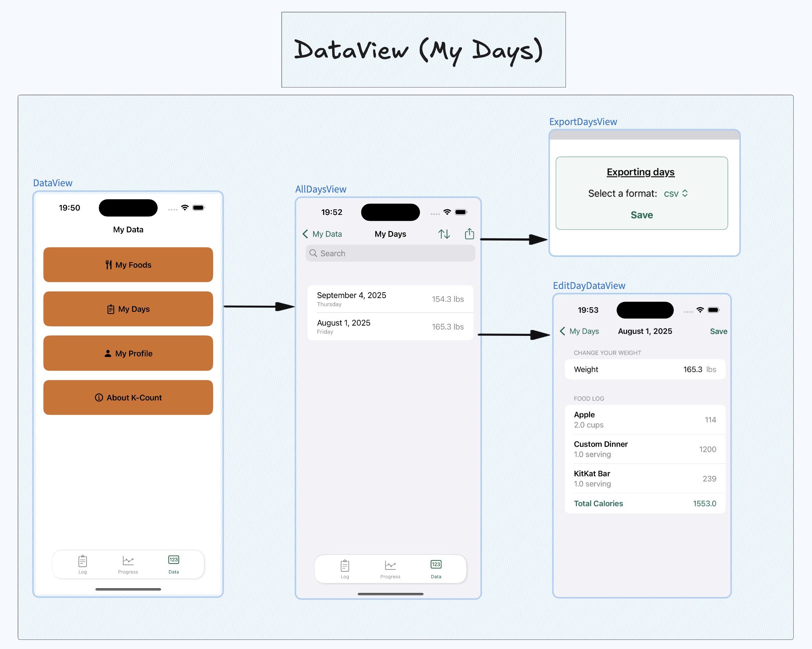Tap the Data 123 icon in AllDaysView tab bar

point(436,565)
